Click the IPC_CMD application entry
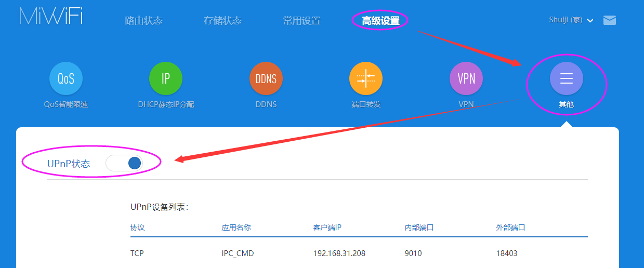Screen dimensions: 644x268 click(x=238, y=253)
